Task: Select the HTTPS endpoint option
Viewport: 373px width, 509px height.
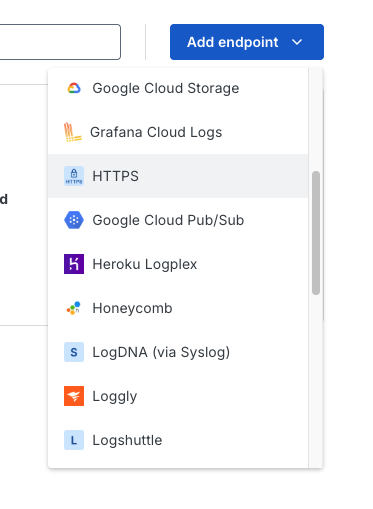Action: click(178, 176)
